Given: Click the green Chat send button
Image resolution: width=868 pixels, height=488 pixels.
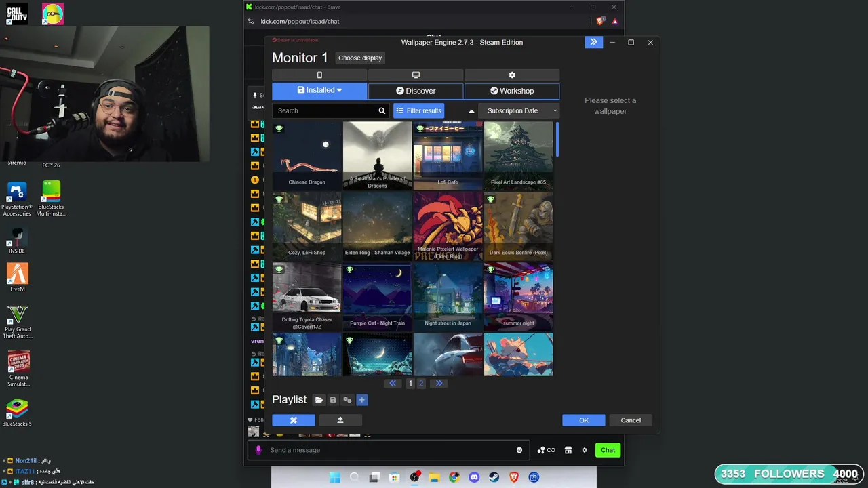Looking at the screenshot, I should click(608, 450).
